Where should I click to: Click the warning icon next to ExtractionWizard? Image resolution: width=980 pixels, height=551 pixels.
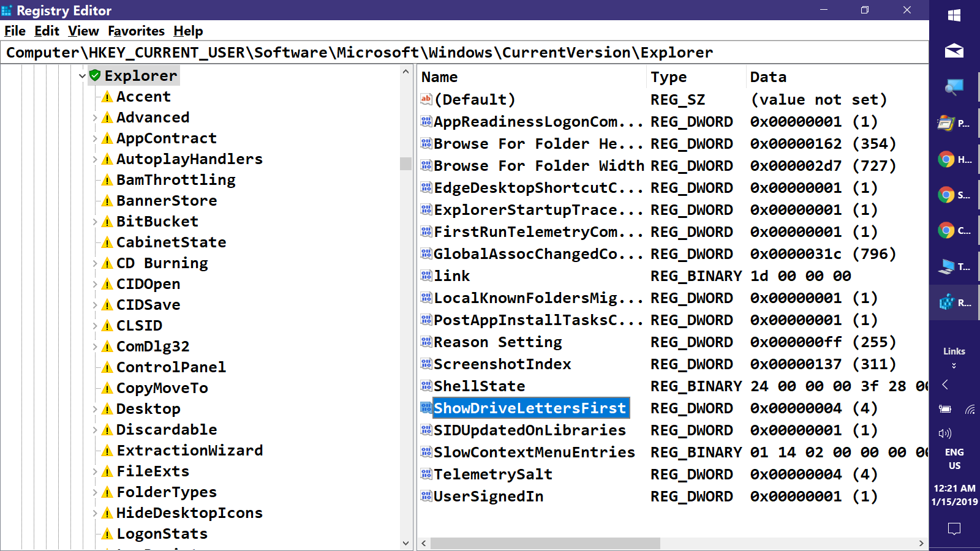coord(107,451)
